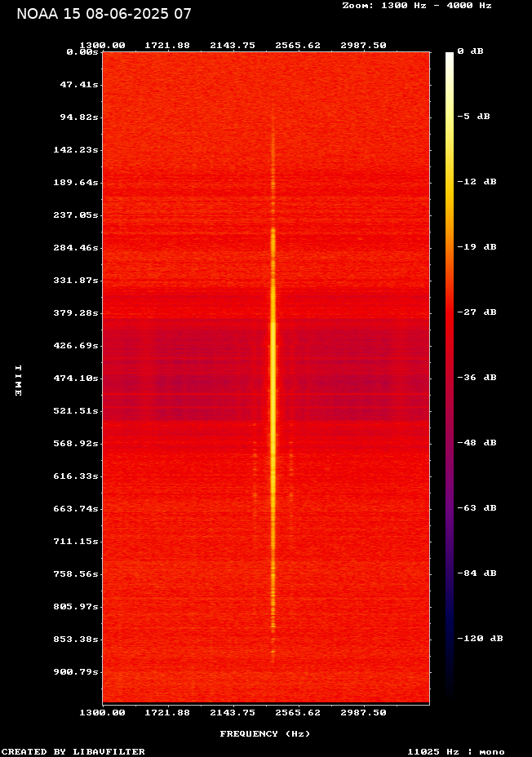Click the bright white top of color bar

[449, 59]
